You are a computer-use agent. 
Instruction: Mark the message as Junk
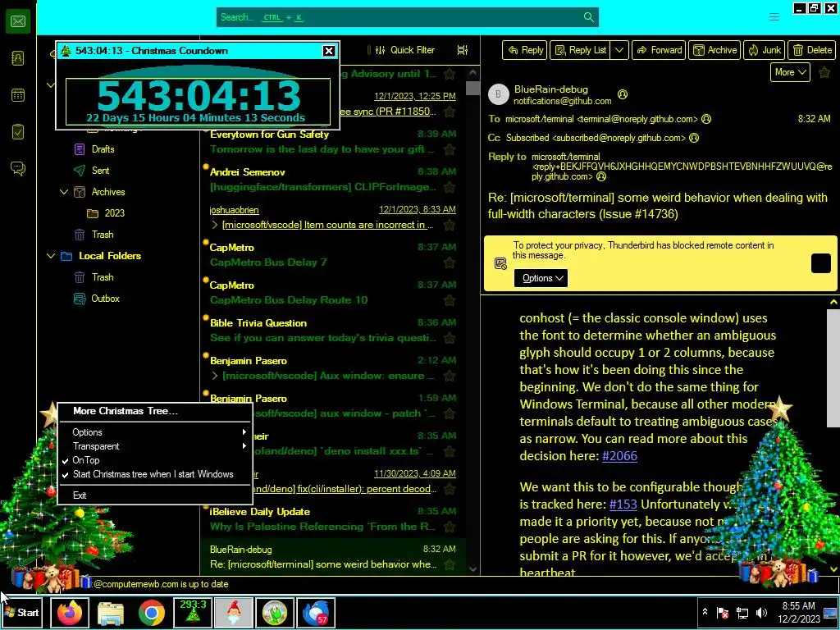765,50
